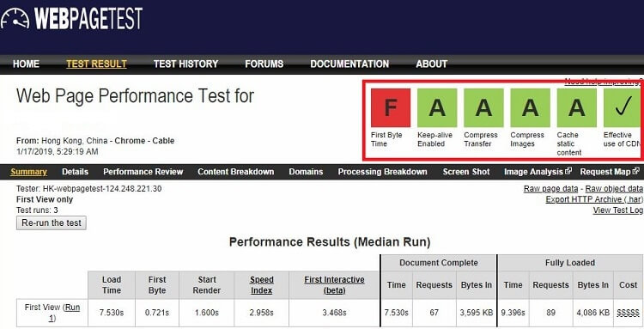Click the First View only text
The width and height of the screenshot is (644, 329).
[x=45, y=199]
